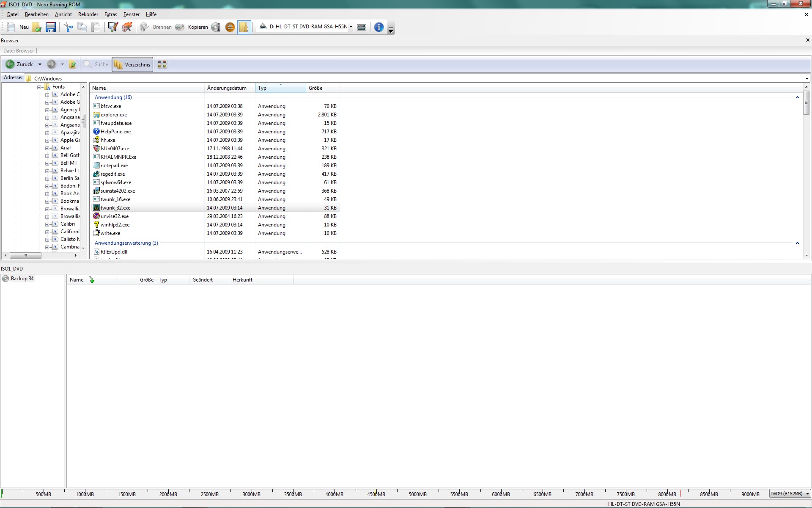
Task: Select the Backup 34 disc in compilation tree
Action: (18, 279)
